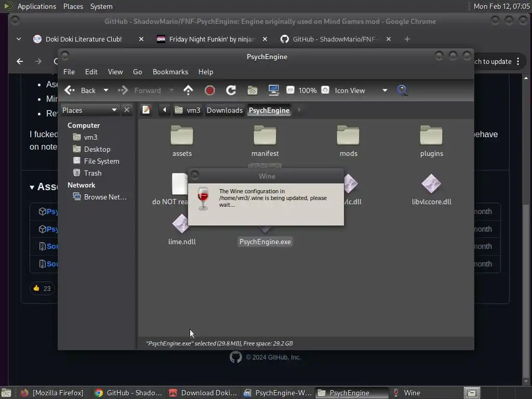
Task: Open the Applications menu in top panel
Action: [x=37, y=6]
